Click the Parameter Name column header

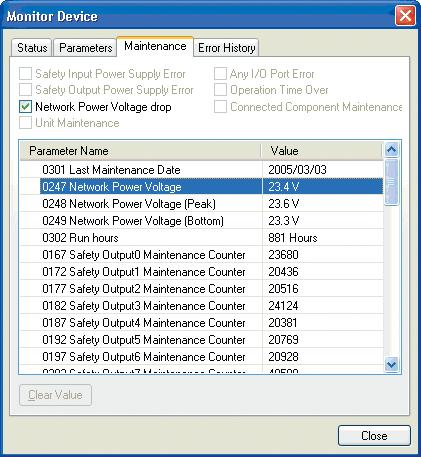tap(140, 151)
